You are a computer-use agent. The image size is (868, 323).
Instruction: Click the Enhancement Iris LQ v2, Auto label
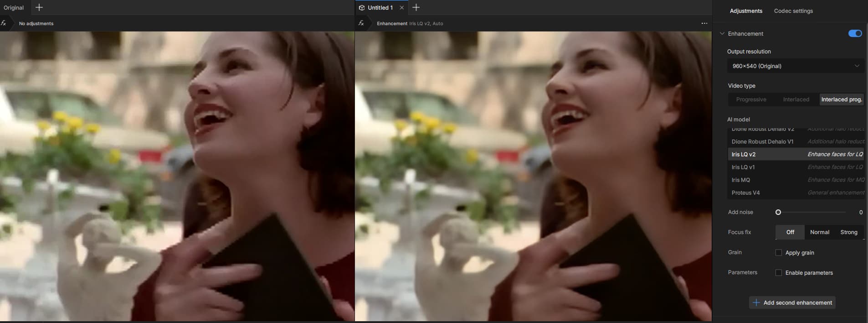coord(410,23)
